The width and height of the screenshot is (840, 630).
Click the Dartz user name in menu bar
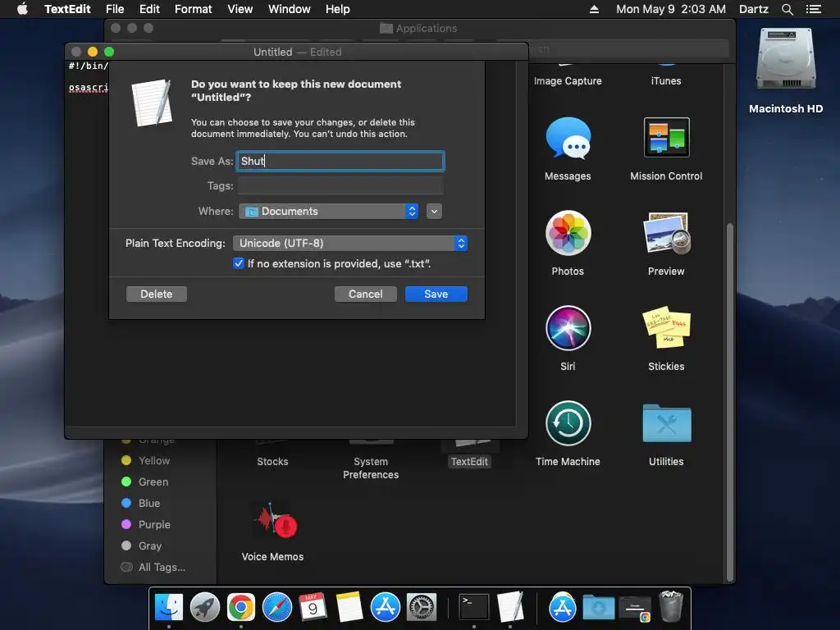753,9
